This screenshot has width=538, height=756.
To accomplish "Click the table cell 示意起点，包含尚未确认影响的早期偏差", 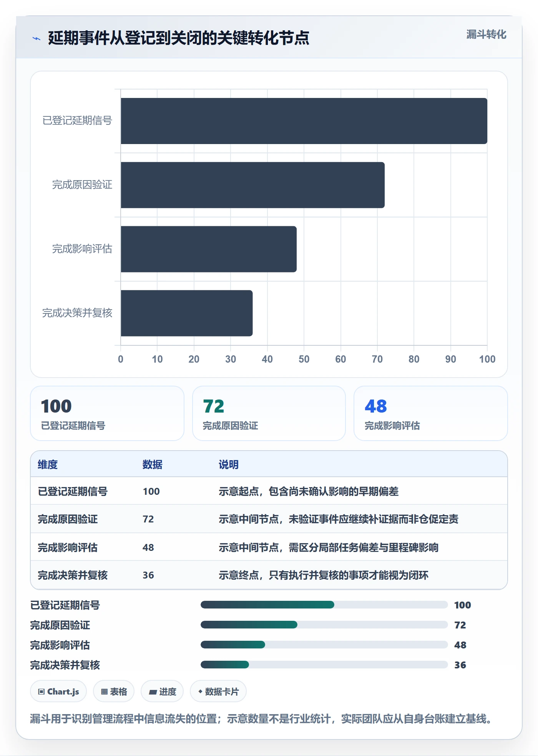I will (x=309, y=491).
